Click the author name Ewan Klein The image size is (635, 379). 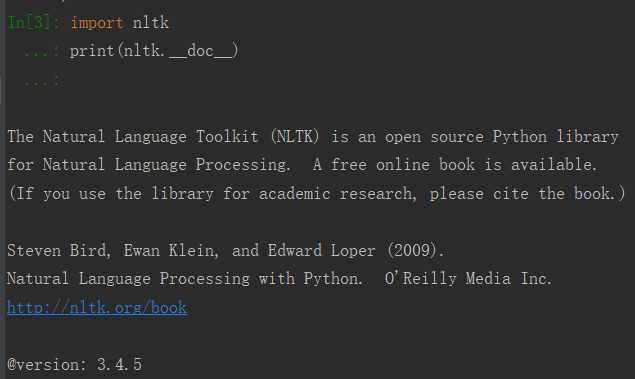170,250
